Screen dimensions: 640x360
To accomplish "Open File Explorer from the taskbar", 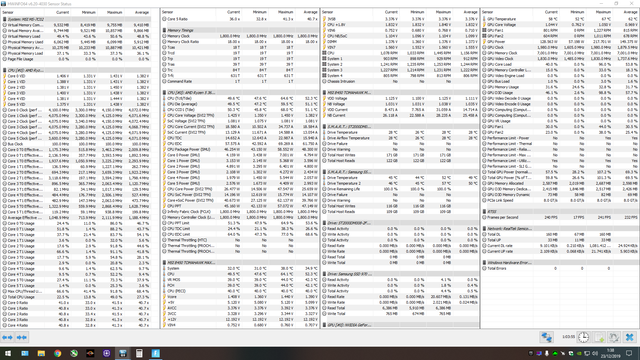I will (41, 353).
